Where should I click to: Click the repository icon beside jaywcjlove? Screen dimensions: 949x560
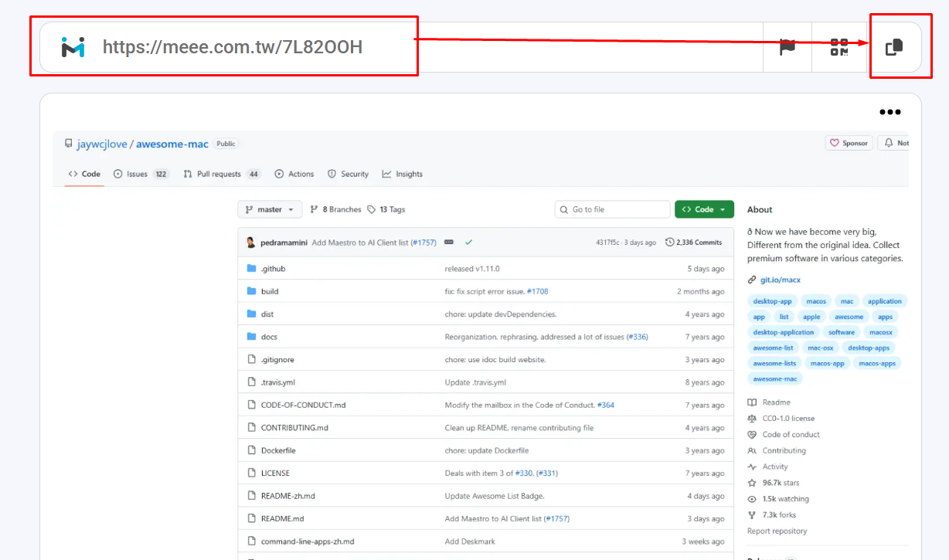(68, 144)
